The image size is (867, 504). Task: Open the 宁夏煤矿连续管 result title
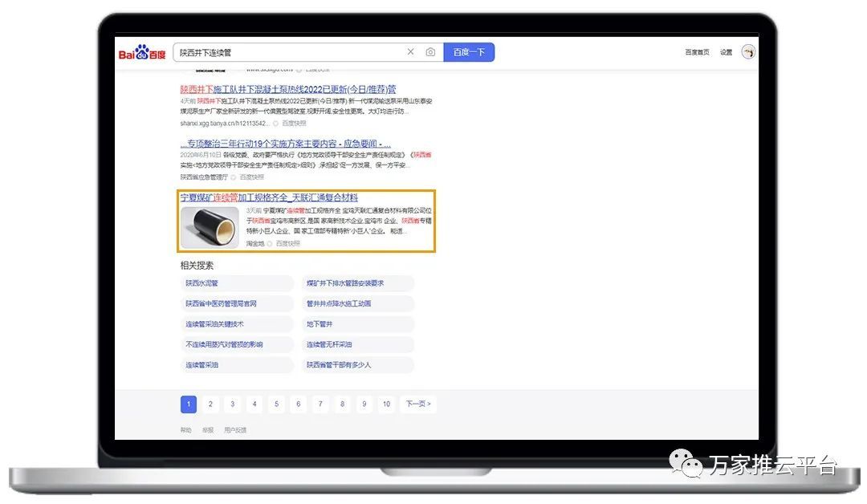[x=269, y=197]
